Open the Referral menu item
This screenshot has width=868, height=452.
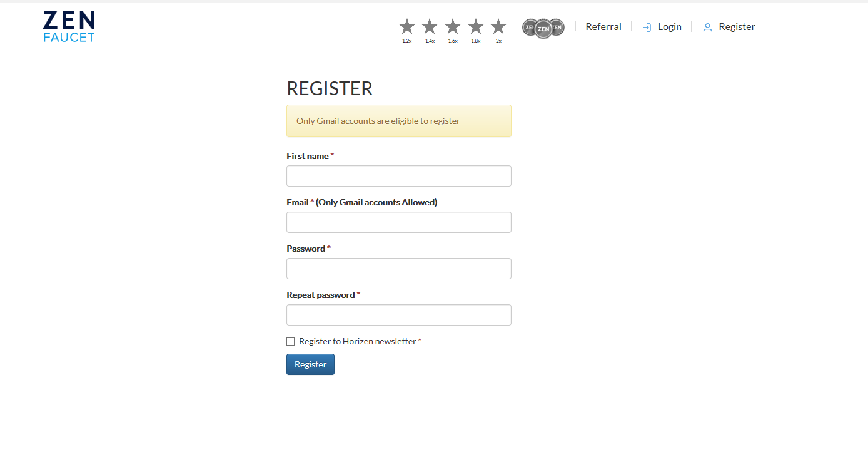click(x=603, y=27)
